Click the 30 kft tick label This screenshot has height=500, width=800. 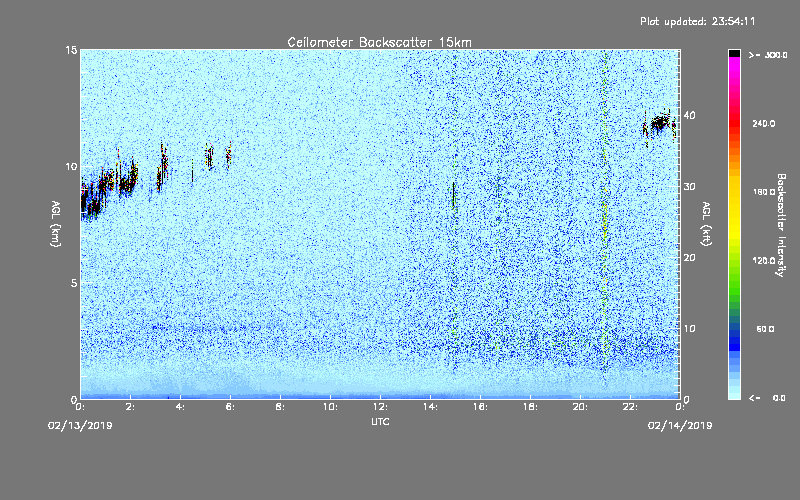689,186
